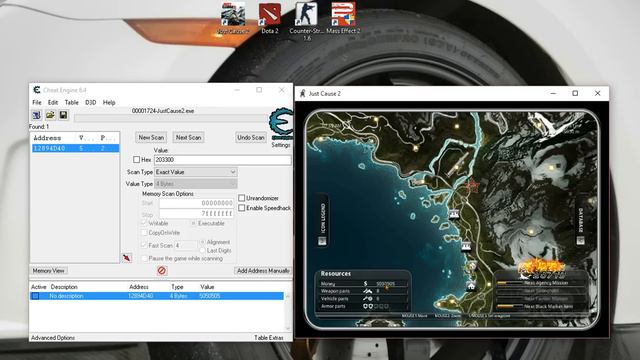Viewport: 640px width, 360px height.
Task: Open Dota 2 desktop shortcut
Action: pos(269,18)
